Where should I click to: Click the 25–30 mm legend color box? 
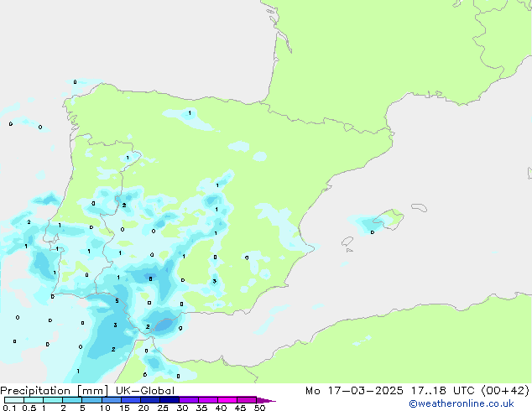(169, 400)
